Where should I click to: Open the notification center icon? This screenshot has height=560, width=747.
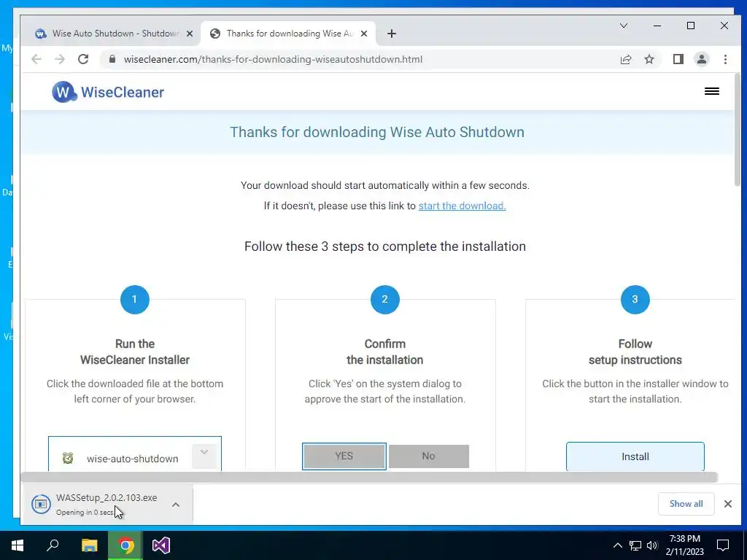(723, 545)
